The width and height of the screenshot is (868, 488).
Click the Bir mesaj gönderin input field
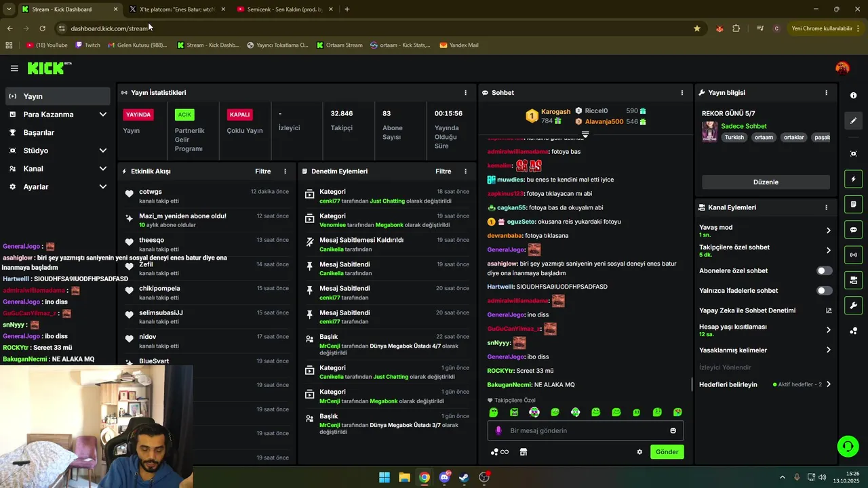(x=585, y=430)
